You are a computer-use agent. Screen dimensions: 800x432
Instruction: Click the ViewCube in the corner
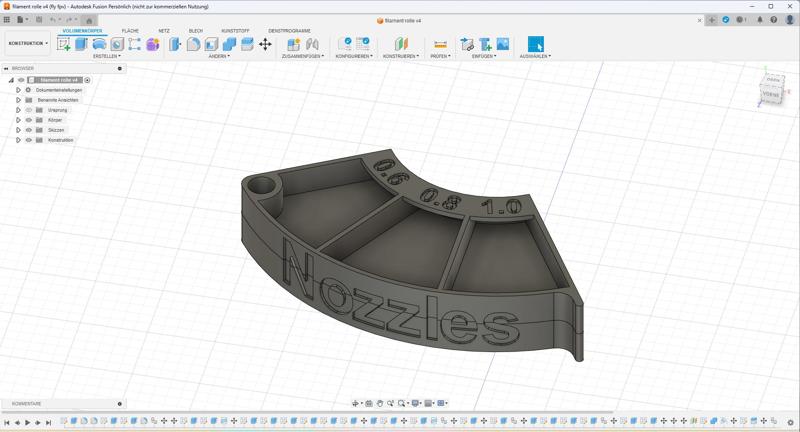(771, 91)
